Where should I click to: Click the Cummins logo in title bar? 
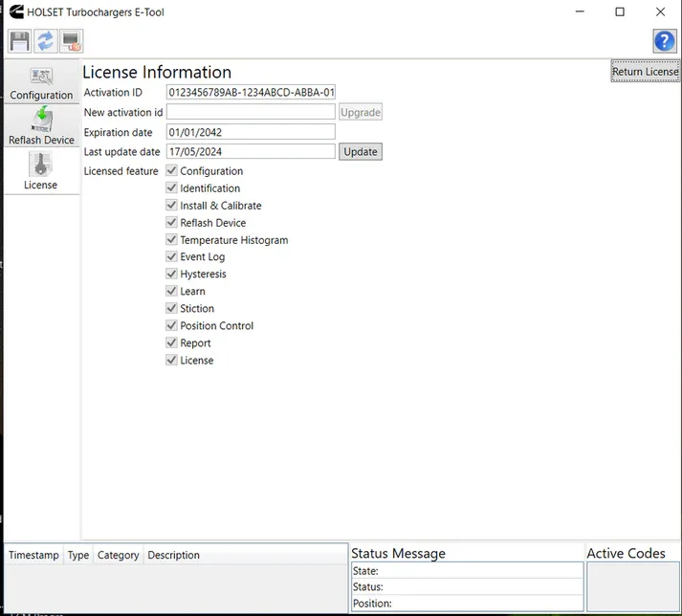pyautogui.click(x=14, y=11)
